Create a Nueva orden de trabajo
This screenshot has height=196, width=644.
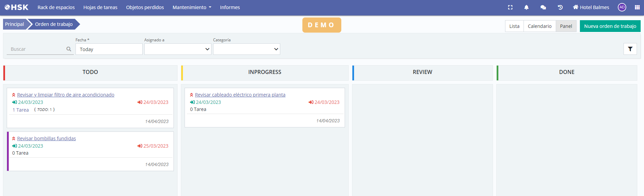point(610,26)
